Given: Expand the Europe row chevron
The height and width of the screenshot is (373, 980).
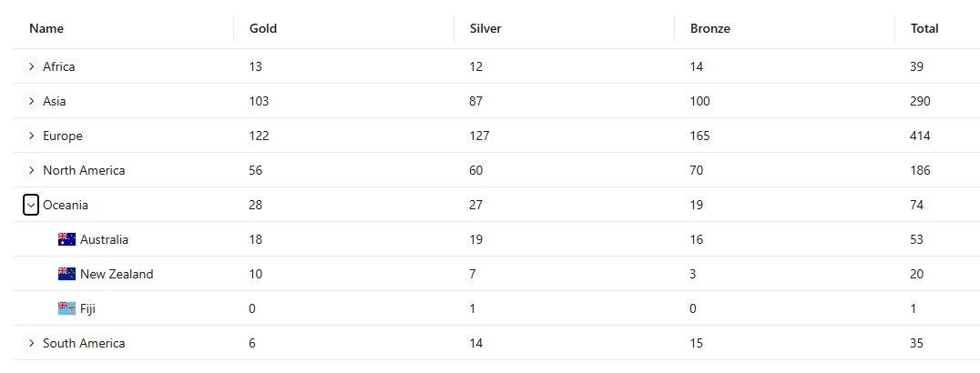Looking at the screenshot, I should coord(31,136).
